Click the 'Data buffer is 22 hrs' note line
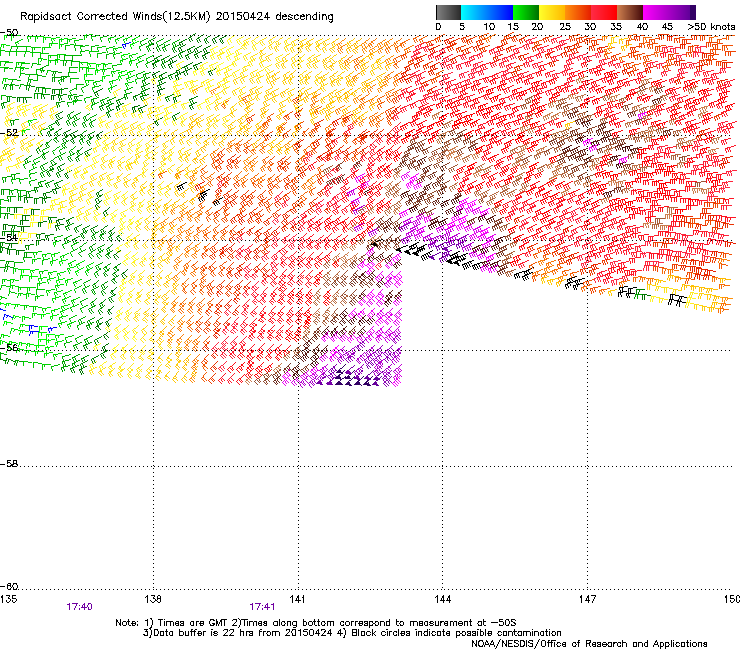740x650 pixels. click(x=352, y=633)
